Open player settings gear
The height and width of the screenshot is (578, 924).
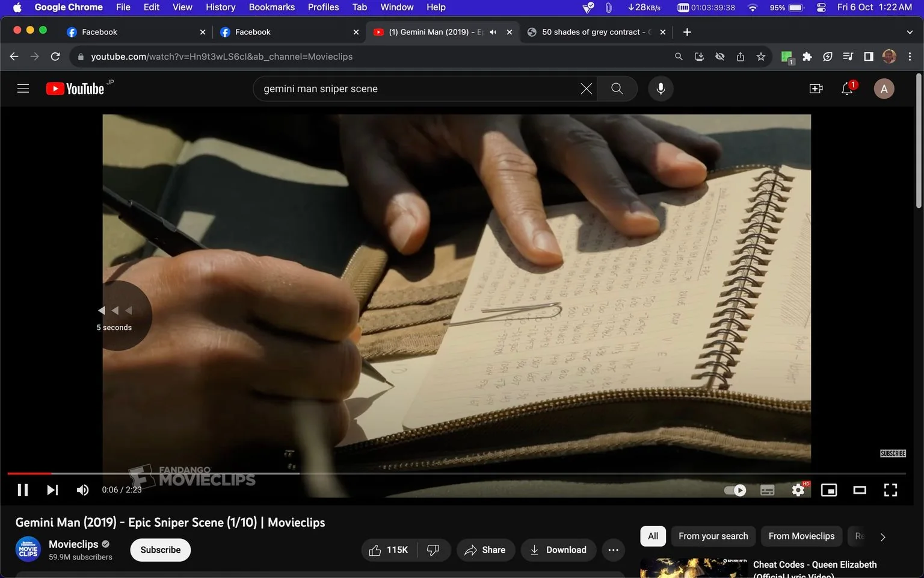[x=798, y=490]
